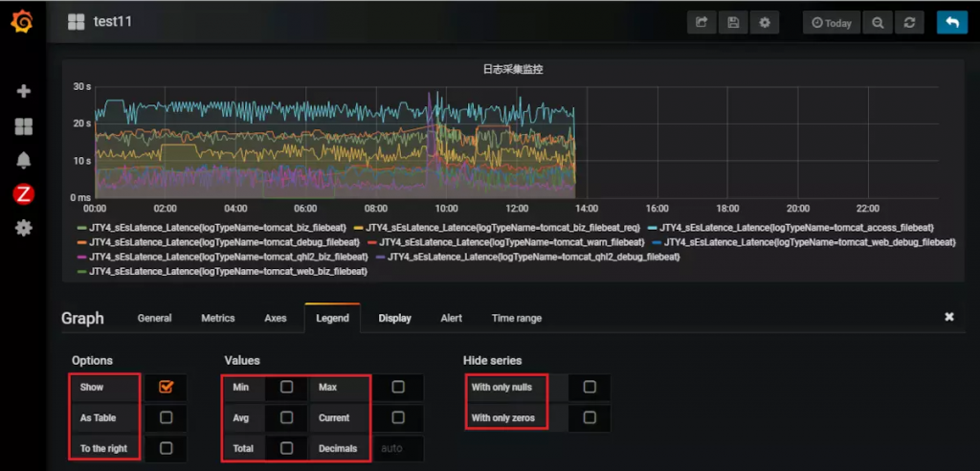Refresh the dashboard with the refresh icon
Viewport: 980px width, 471px height.
tap(909, 23)
